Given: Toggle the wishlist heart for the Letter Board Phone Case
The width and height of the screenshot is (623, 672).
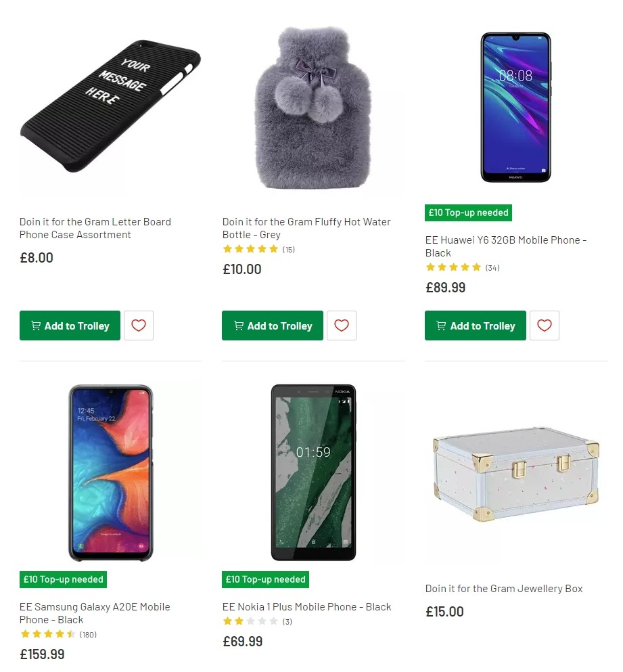Looking at the screenshot, I should point(138,326).
